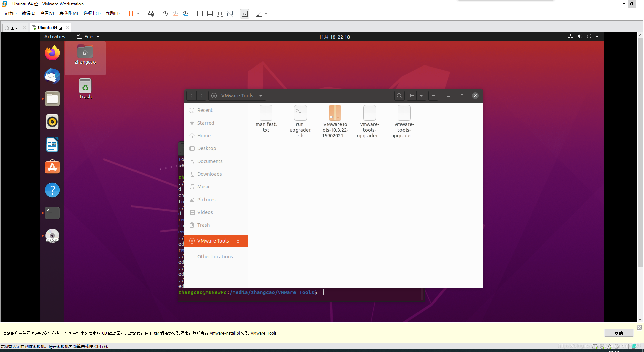Screen dimensions: 644x352
Task: Select the VMwareTools-10.3.22 archive file
Action: (x=335, y=122)
